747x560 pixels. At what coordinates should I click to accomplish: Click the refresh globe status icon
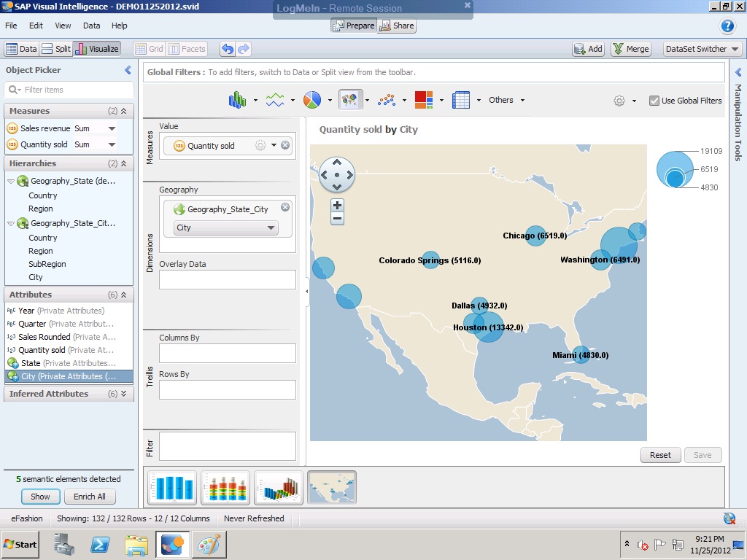(729, 518)
